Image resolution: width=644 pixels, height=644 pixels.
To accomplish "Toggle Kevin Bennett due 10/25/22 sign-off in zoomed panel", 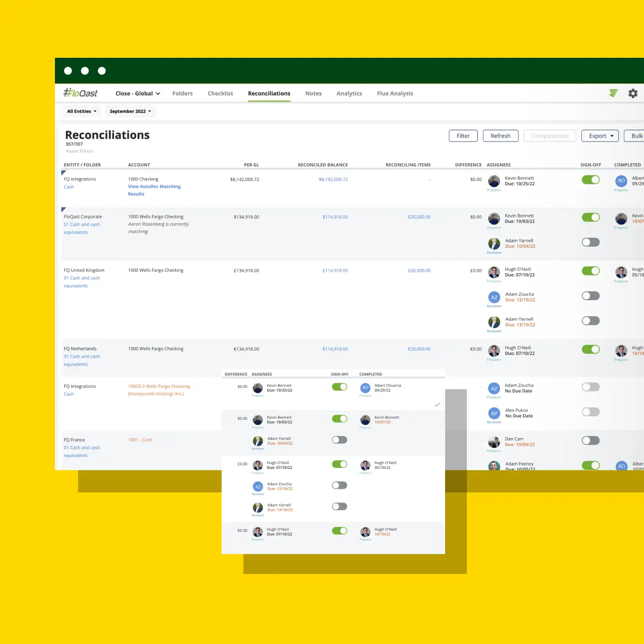I will (x=340, y=387).
